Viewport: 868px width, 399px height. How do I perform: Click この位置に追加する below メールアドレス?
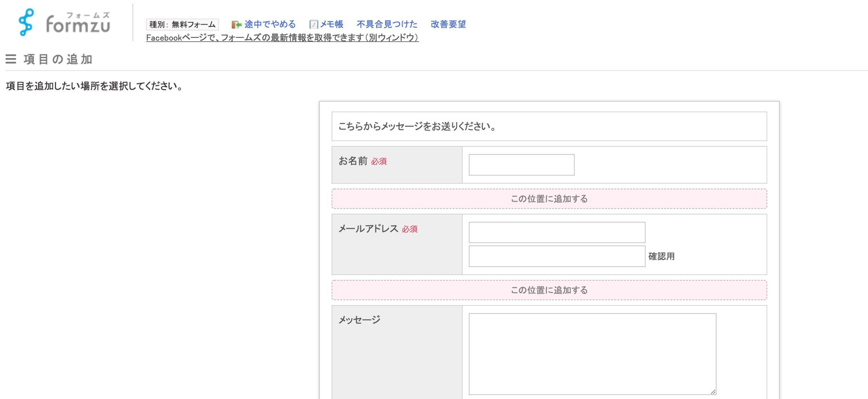[x=549, y=290]
